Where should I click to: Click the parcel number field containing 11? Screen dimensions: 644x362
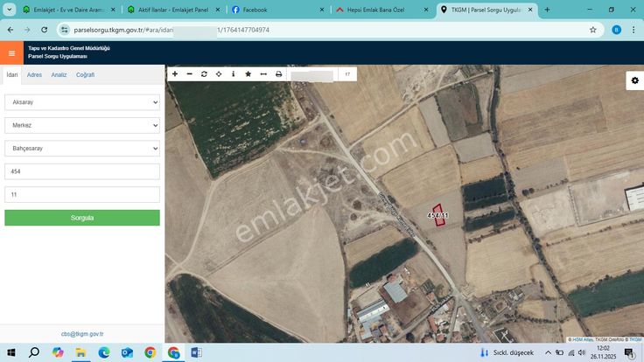pyautogui.click(x=82, y=194)
